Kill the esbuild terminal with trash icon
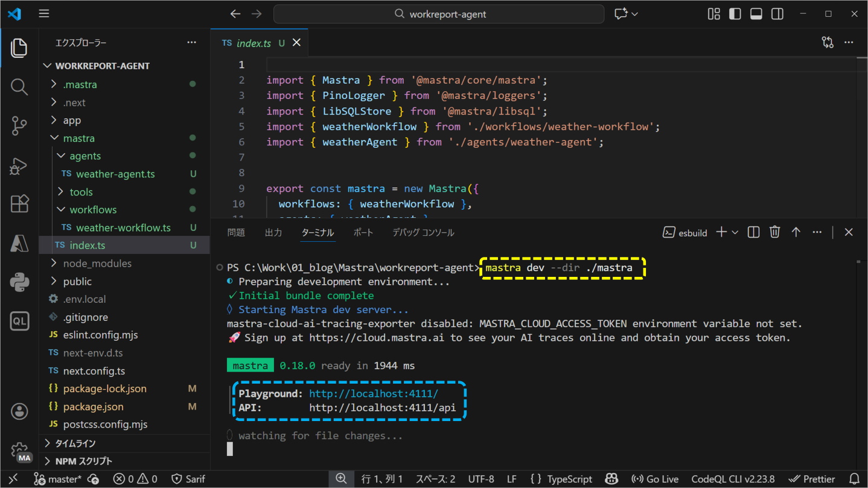The width and height of the screenshot is (868, 488). (x=774, y=232)
